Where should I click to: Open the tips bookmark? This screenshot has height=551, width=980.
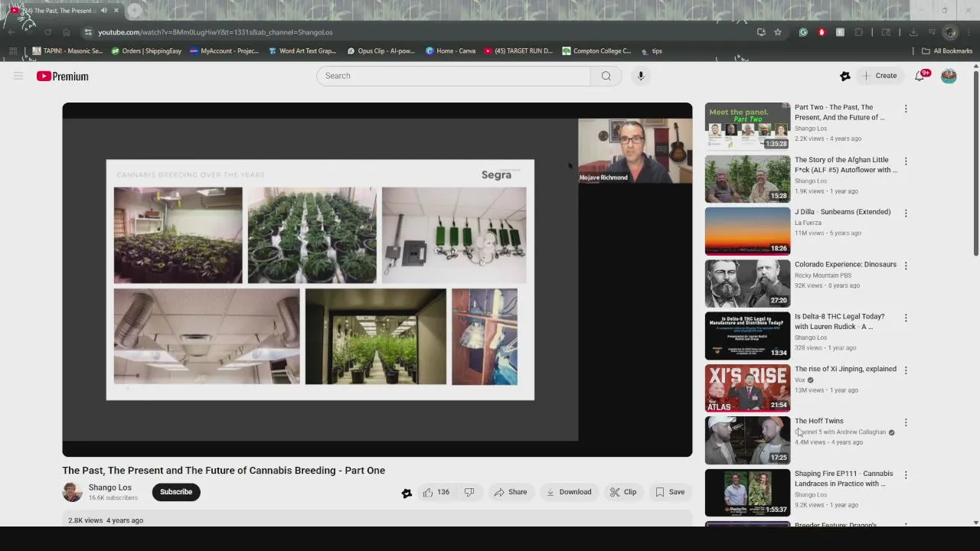pos(651,51)
